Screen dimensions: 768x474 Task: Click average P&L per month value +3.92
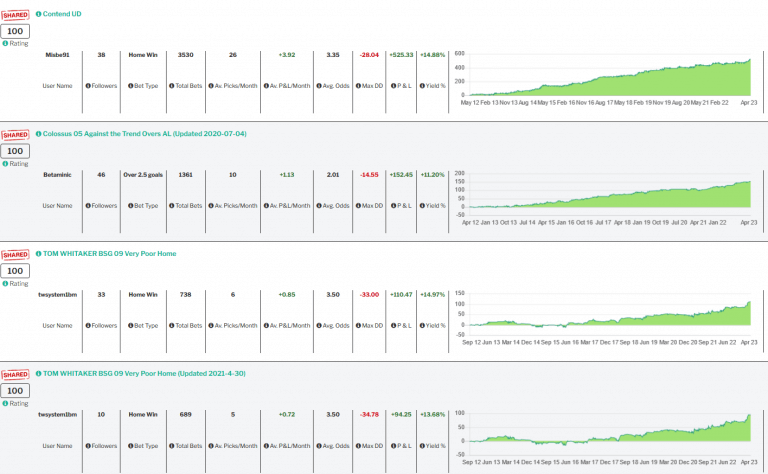tap(287, 55)
